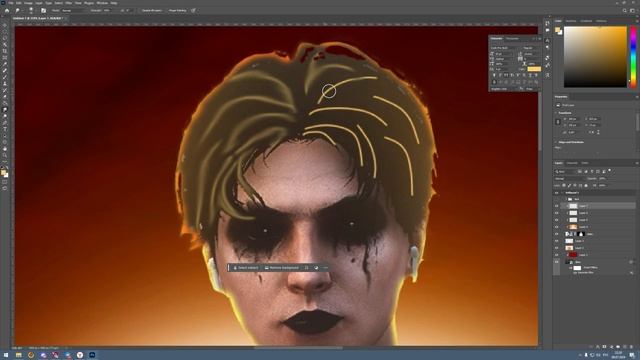Switch to the Paragraph tab
Screen dimensions: 640x360
pyautogui.click(x=512, y=39)
